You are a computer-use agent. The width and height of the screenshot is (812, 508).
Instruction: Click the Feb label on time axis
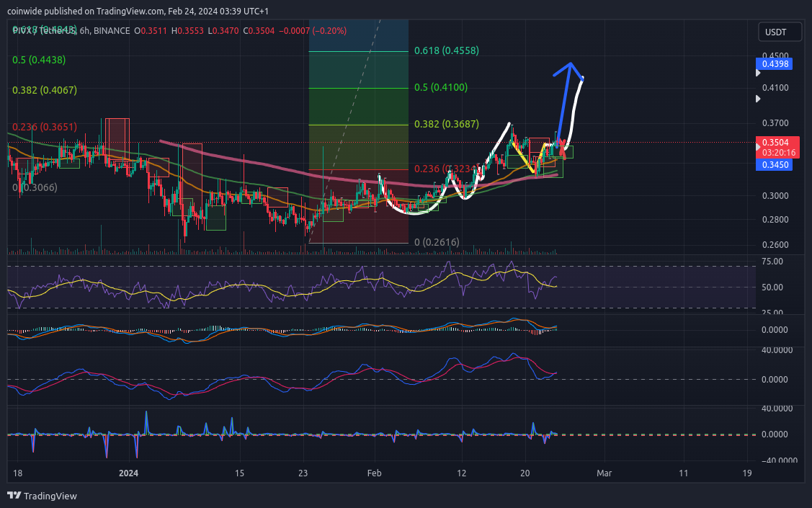pos(374,473)
